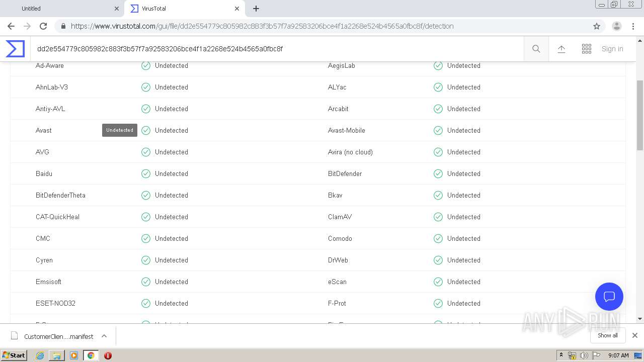Select the DrWeb engine name
Image resolution: width=644 pixels, height=362 pixels.
pyautogui.click(x=338, y=260)
